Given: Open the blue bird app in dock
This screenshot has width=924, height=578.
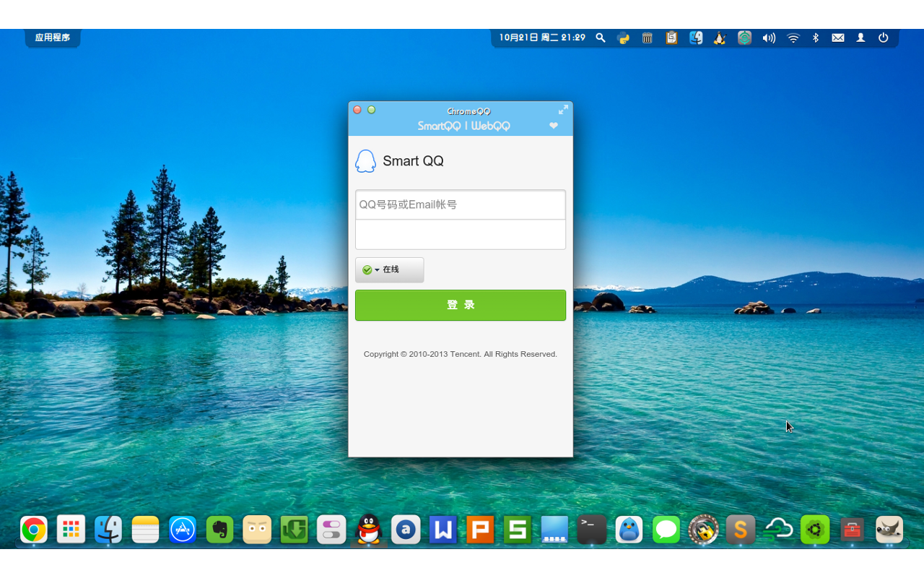Looking at the screenshot, I should click(629, 530).
